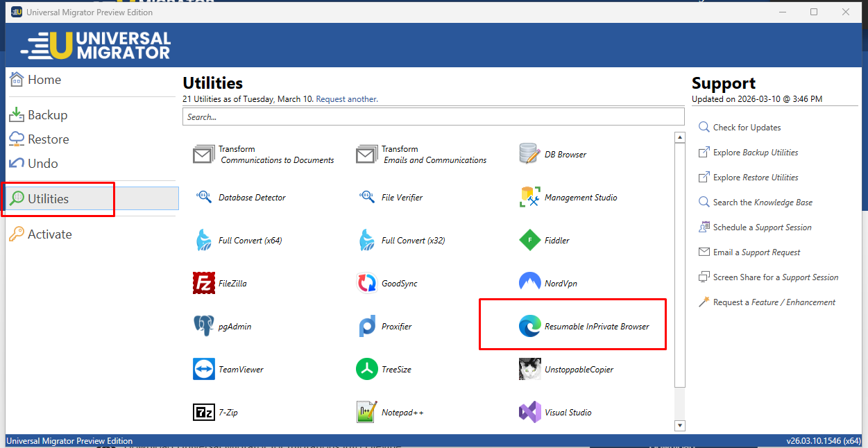
Task: Go to the Restore section
Action: [x=48, y=139]
